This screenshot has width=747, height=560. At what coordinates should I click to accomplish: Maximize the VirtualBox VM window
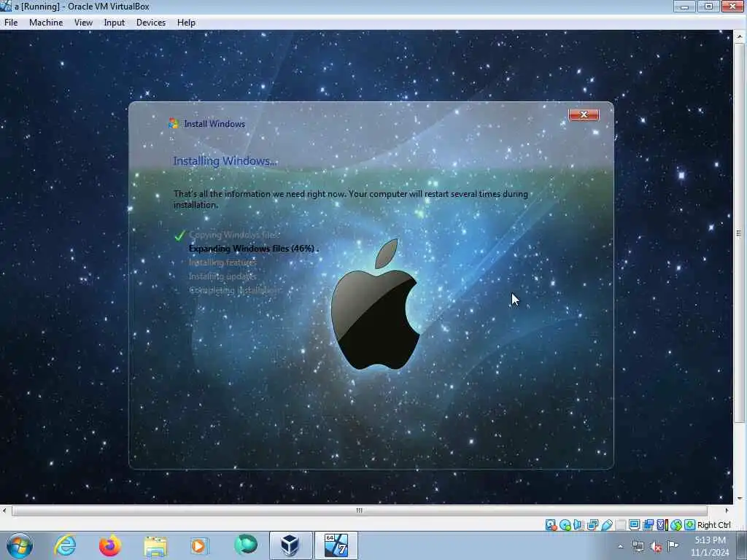click(x=708, y=6)
